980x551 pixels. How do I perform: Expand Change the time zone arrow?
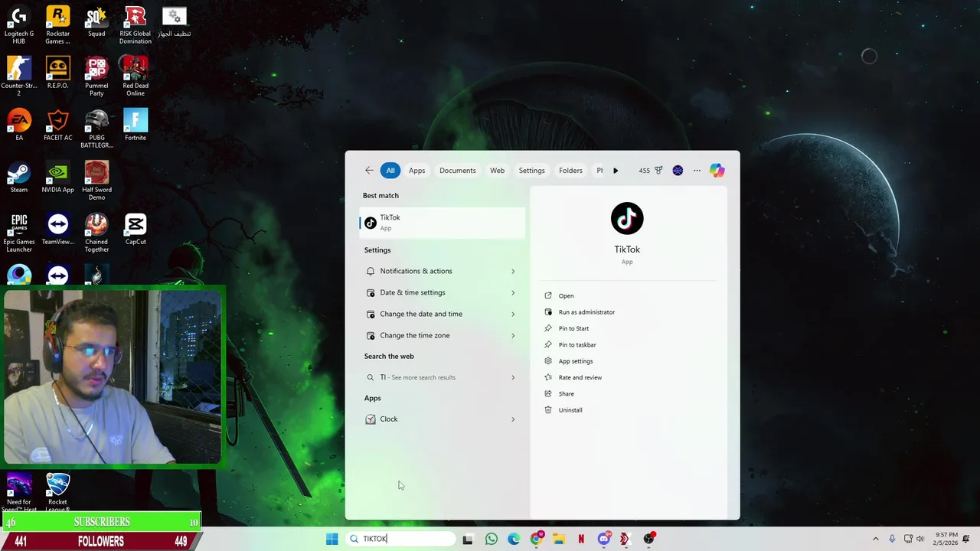[513, 335]
